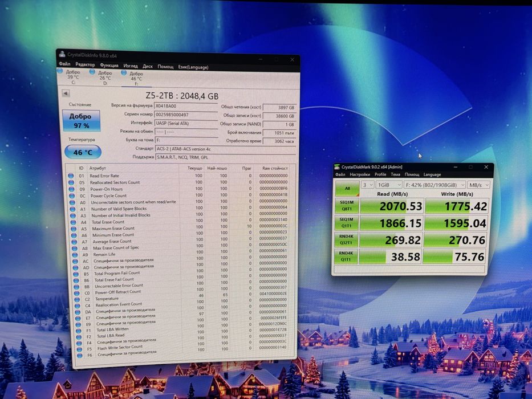The width and height of the screenshot is (532, 399).
Task: Click the serial number field 0025985000497
Action: tap(186, 115)
